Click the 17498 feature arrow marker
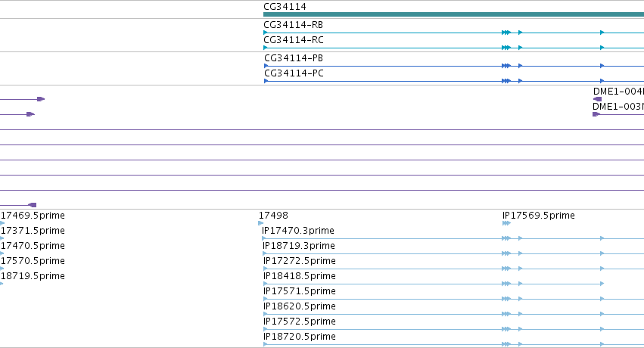 pos(261,223)
